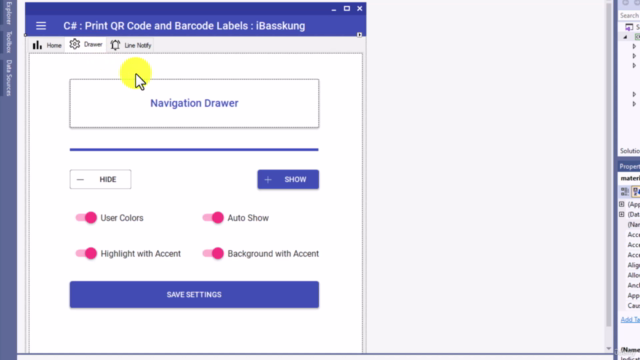The height and width of the screenshot is (360, 640).
Task: Turn off Background with Accent switch
Action: click(x=213, y=253)
